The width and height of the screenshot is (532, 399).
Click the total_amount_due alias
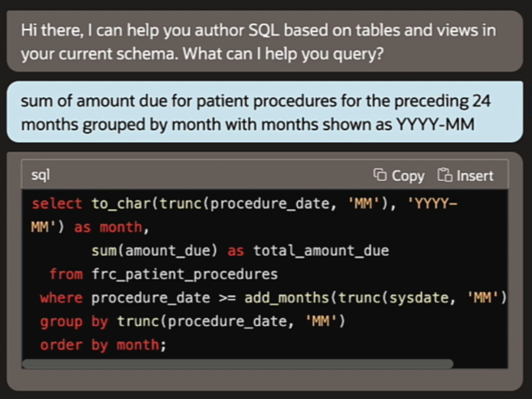click(x=321, y=251)
